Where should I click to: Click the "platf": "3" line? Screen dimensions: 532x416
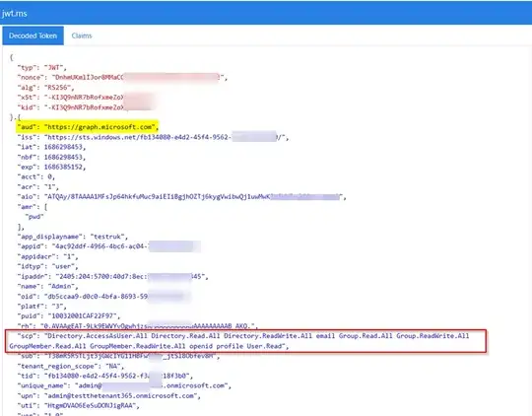[42, 307]
